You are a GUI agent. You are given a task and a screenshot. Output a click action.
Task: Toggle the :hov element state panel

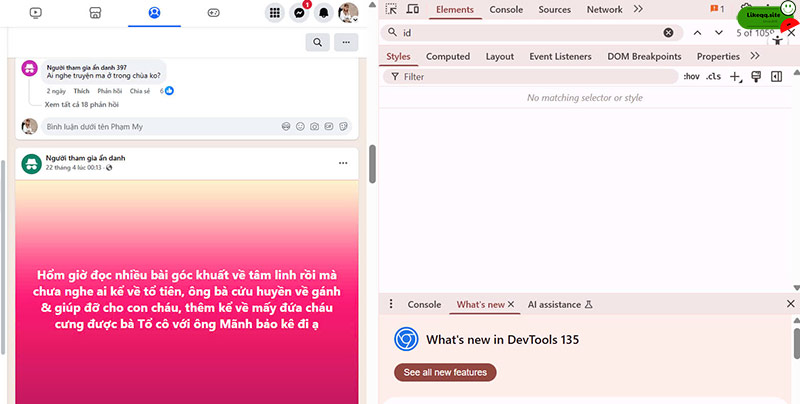691,77
